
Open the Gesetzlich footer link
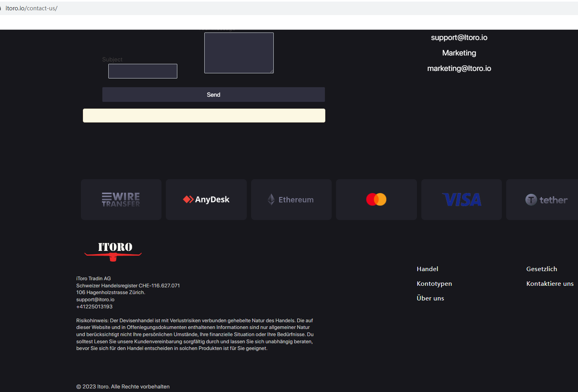542,269
